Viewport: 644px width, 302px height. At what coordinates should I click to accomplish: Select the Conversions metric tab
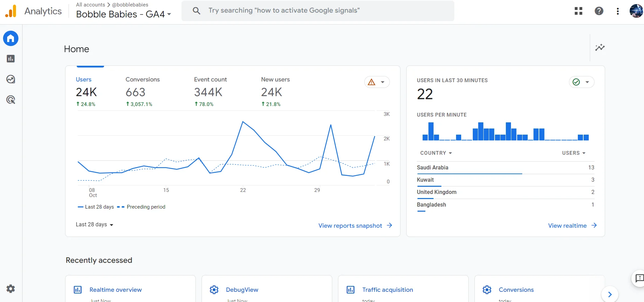point(143,92)
